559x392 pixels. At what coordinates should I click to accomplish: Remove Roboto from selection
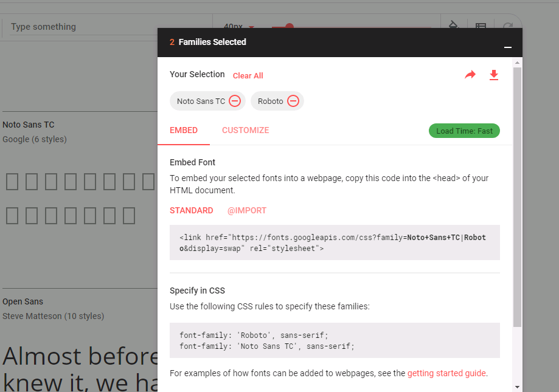(x=293, y=101)
